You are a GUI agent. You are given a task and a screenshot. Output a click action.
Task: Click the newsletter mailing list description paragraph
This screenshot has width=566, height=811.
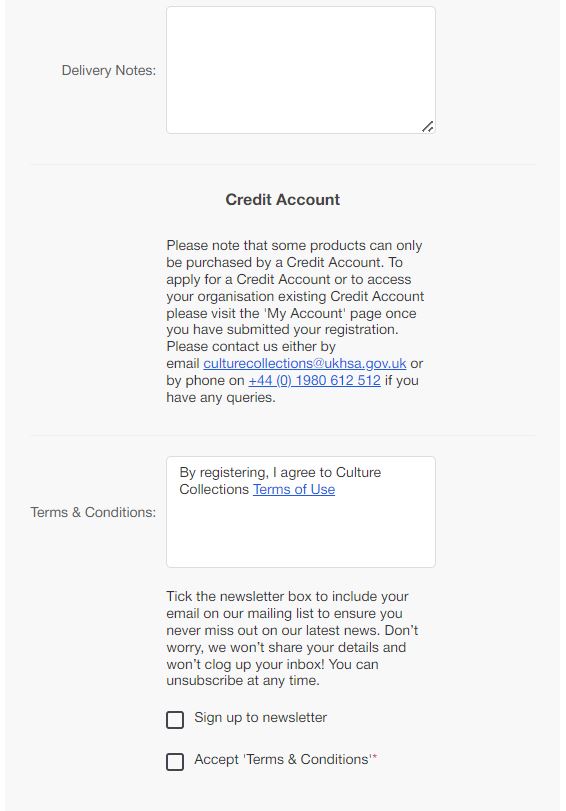click(x=292, y=638)
